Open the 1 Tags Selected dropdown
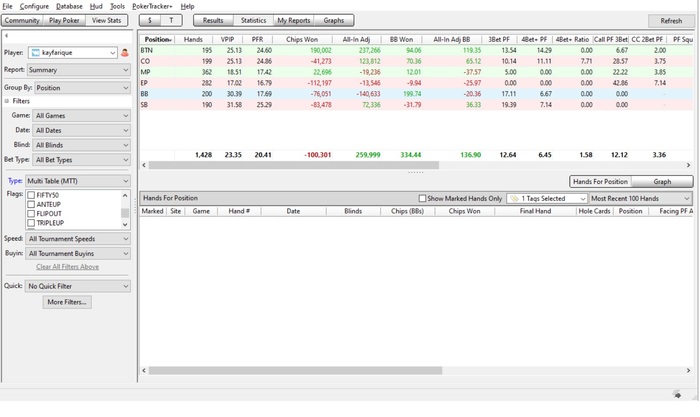Screen dimensions: 700x417 point(547,199)
